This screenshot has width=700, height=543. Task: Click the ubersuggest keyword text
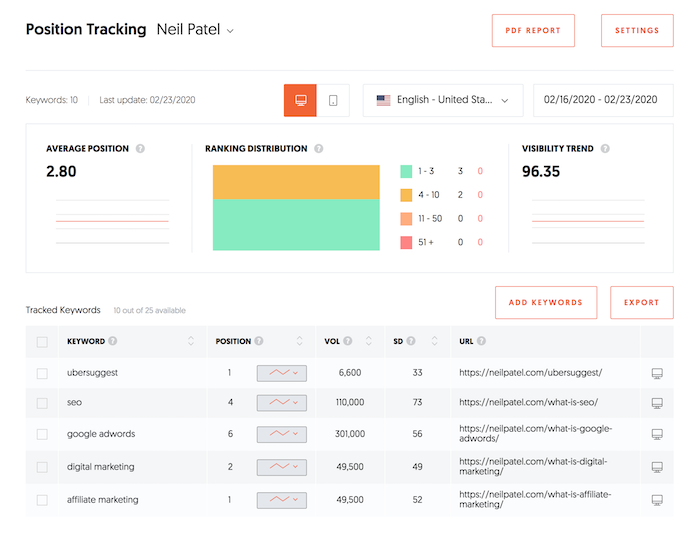tap(92, 373)
